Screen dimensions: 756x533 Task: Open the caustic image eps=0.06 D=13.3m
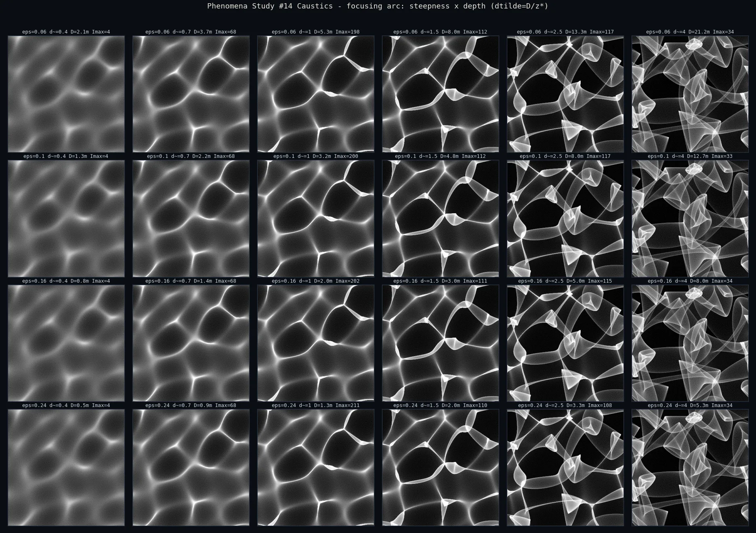[x=565, y=94]
